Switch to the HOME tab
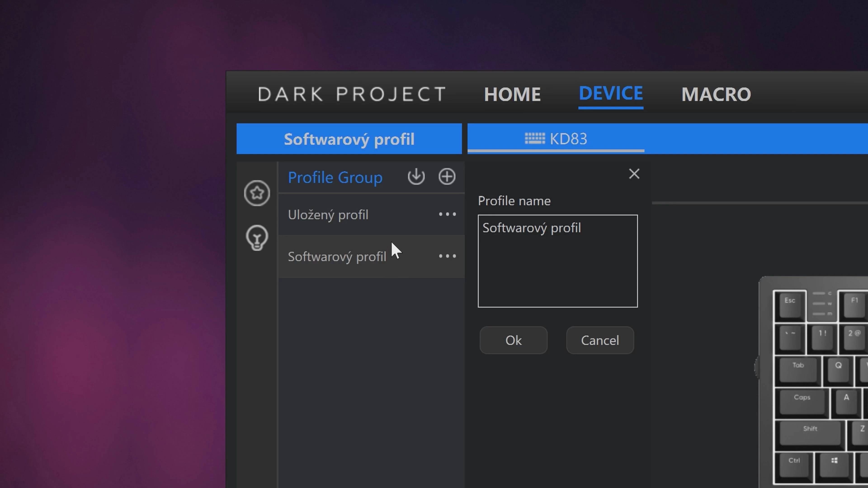Viewport: 868px width, 488px height. click(x=512, y=94)
